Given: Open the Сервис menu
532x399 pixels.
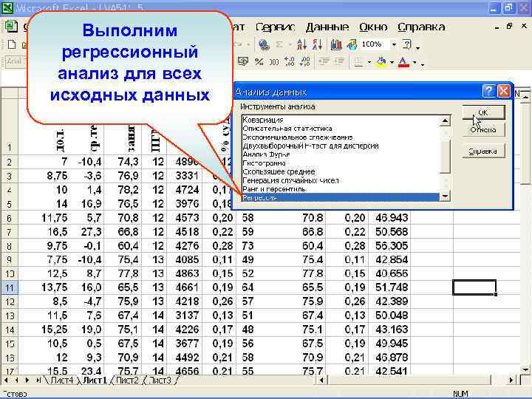Looking at the screenshot, I should click(x=275, y=27).
